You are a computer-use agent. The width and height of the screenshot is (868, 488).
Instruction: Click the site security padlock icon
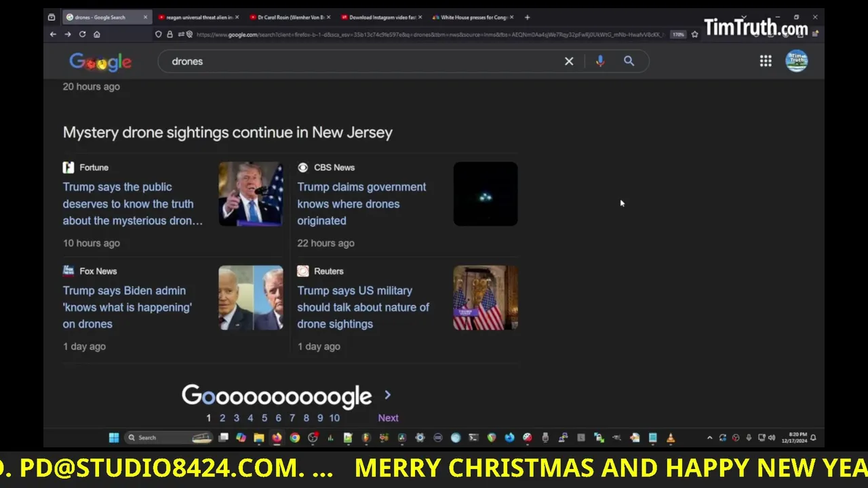pyautogui.click(x=170, y=34)
